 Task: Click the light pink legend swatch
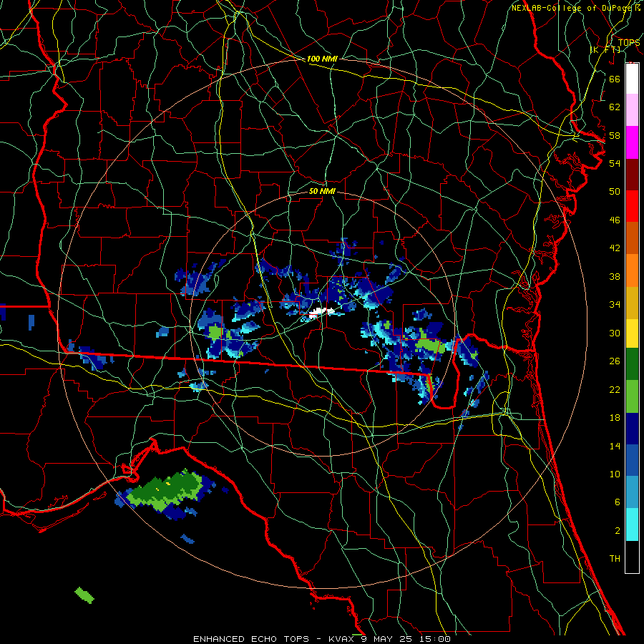(x=632, y=110)
